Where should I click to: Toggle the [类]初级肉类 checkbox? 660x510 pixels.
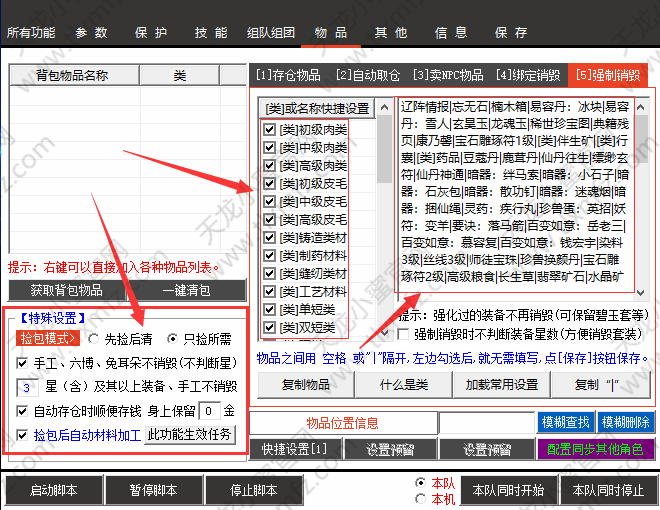pyautogui.click(x=269, y=130)
